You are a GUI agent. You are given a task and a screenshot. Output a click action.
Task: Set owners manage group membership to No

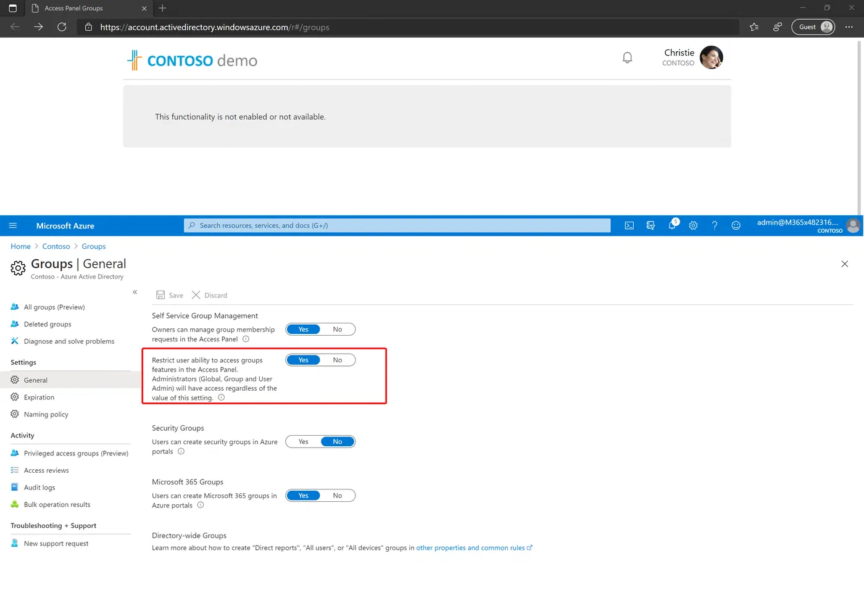(x=338, y=330)
